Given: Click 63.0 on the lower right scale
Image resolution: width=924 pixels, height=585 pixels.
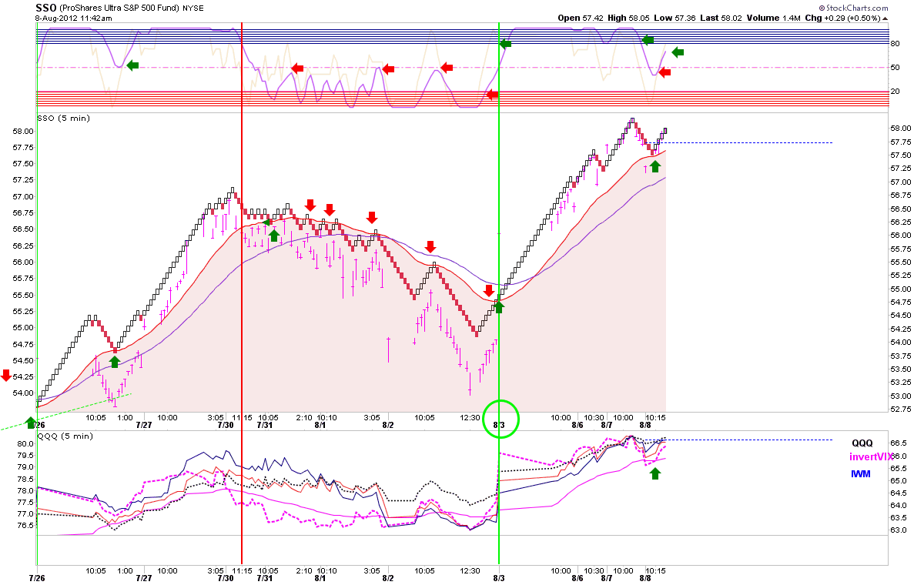Looking at the screenshot, I should pyautogui.click(x=899, y=530).
